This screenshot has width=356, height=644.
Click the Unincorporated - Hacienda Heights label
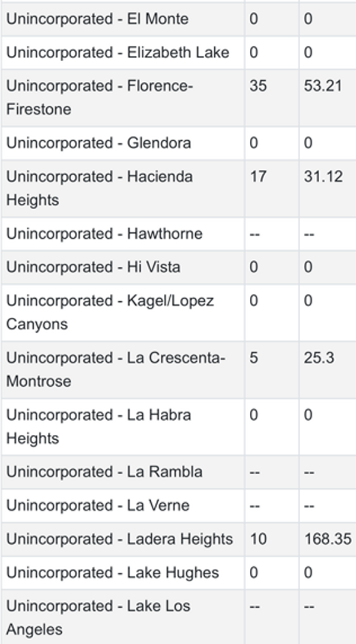(99, 188)
